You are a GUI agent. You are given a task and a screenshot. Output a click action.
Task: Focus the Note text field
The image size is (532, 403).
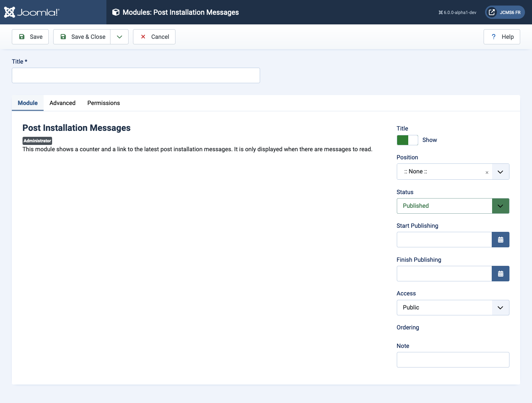(x=453, y=360)
